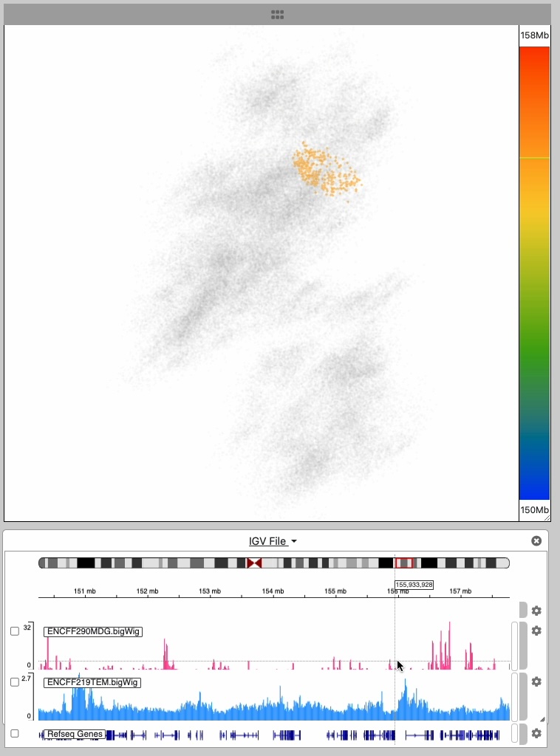Click the ENCFF219TEM.bigWig track label
560x756 pixels.
click(x=92, y=682)
